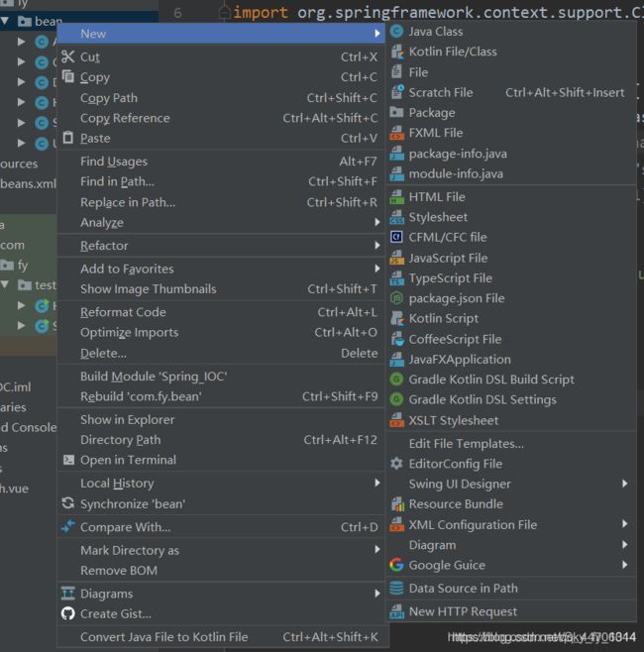Click the Gradle Kotlin DSL Settings icon

[397, 399]
